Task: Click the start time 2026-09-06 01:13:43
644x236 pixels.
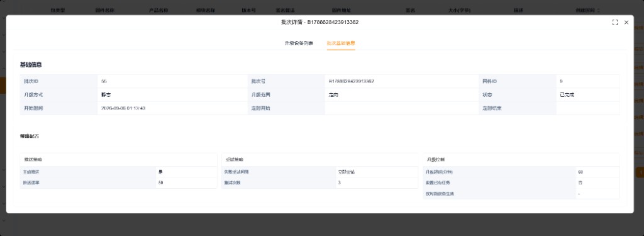Action: (x=123, y=108)
